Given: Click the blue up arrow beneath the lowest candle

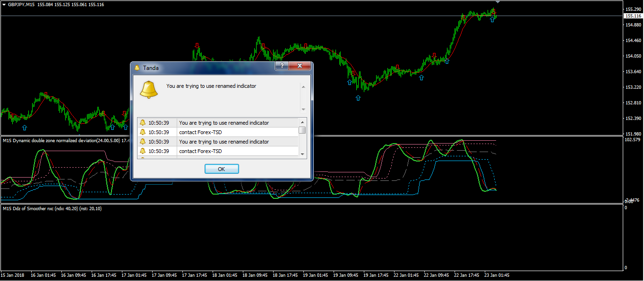Looking at the screenshot, I should pos(358,98).
